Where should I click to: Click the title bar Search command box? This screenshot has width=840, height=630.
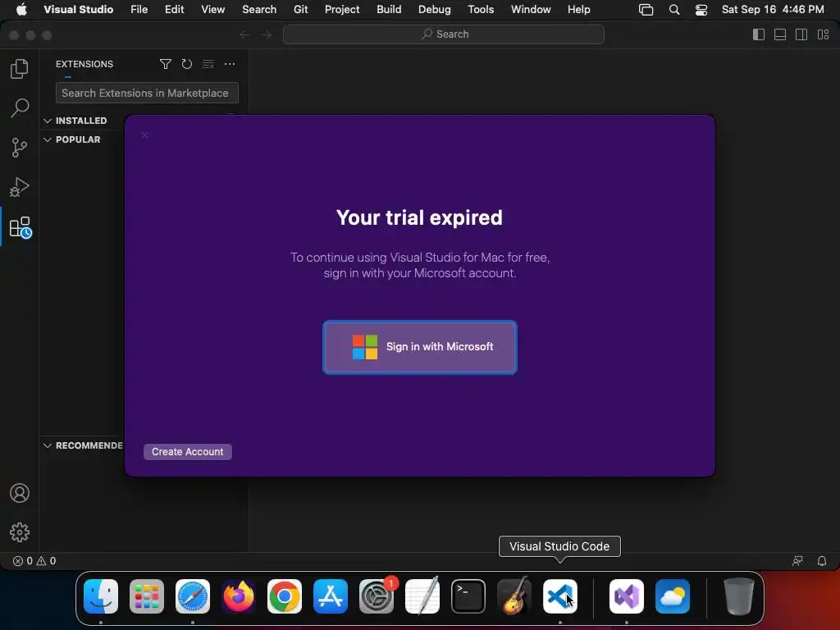pos(444,34)
